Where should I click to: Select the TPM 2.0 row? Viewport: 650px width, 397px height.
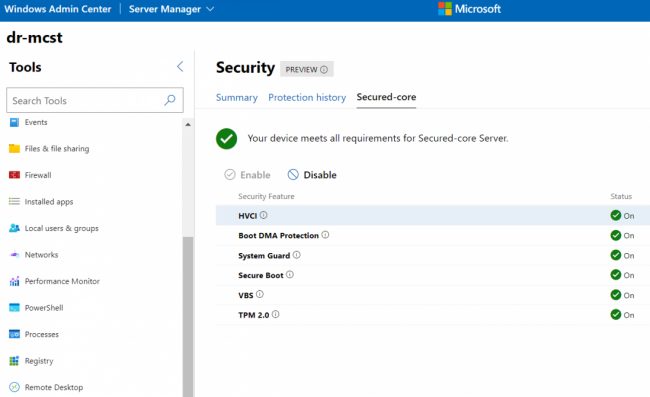click(433, 315)
